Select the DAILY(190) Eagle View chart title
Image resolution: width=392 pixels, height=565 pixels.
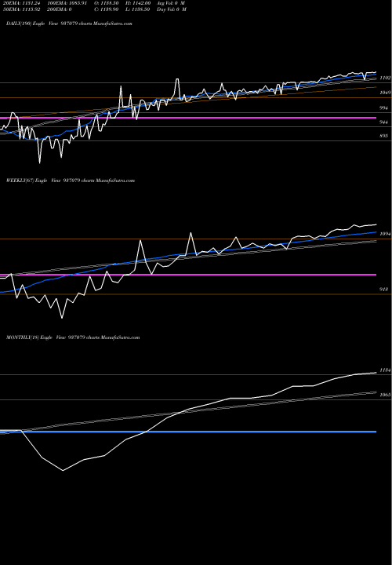tap(69, 24)
